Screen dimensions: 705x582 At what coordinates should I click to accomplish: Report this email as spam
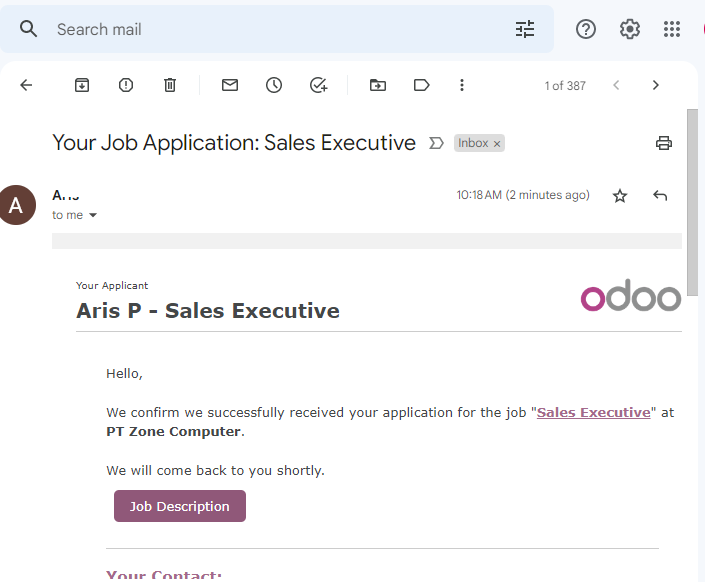(126, 85)
